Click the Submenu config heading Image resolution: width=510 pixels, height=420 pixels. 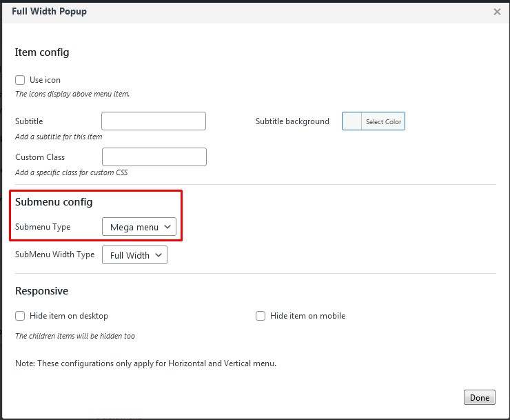[x=54, y=202]
